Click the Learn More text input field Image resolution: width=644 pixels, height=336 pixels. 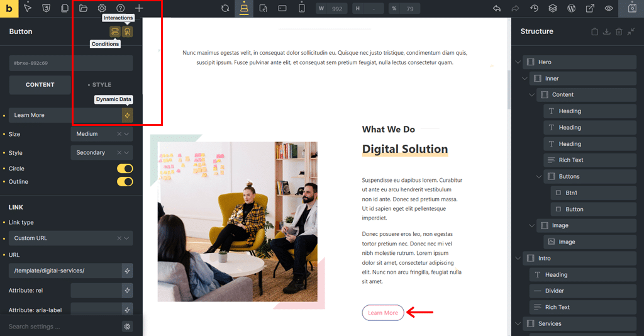65,115
